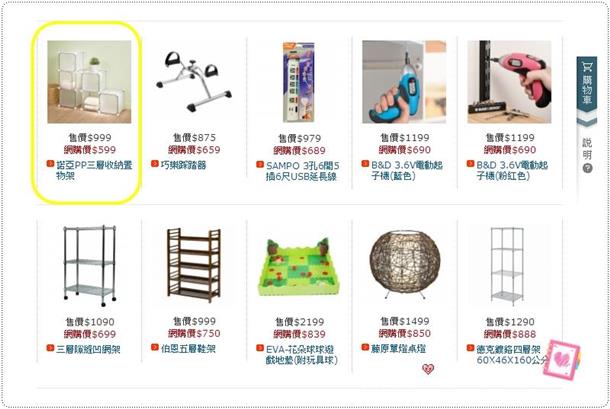Open 諾亞PP三層收納置物架 product link
610x409 pixels.
94,170
